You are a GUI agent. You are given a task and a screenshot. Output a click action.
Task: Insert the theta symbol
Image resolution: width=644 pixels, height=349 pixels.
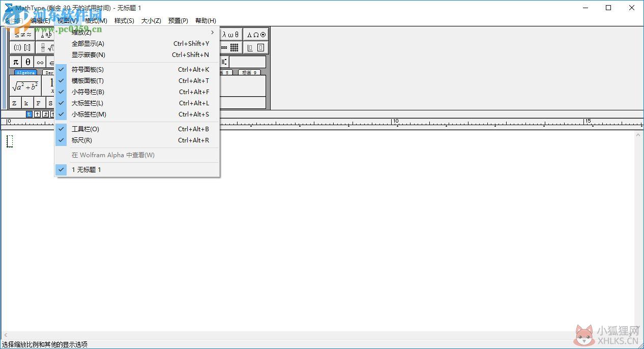[28, 62]
